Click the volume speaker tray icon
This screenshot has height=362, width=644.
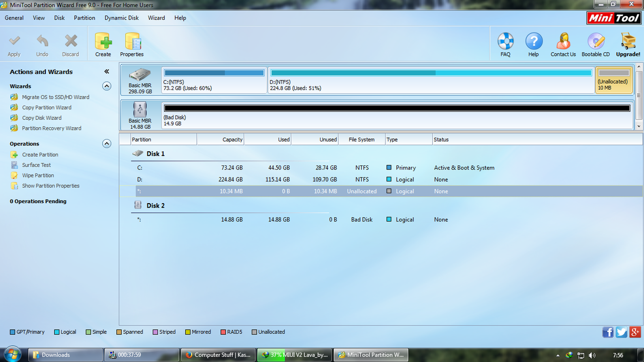592,355
